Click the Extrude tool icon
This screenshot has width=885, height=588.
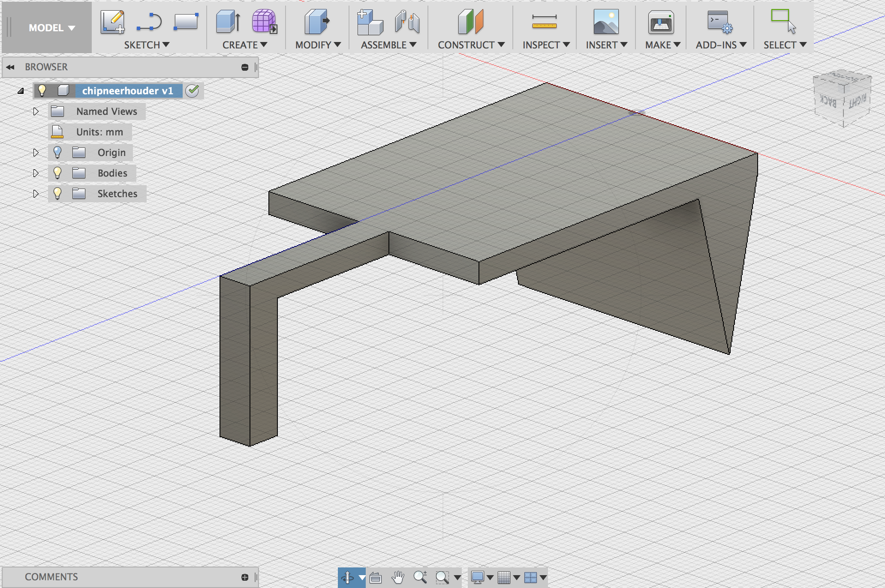[x=228, y=21]
